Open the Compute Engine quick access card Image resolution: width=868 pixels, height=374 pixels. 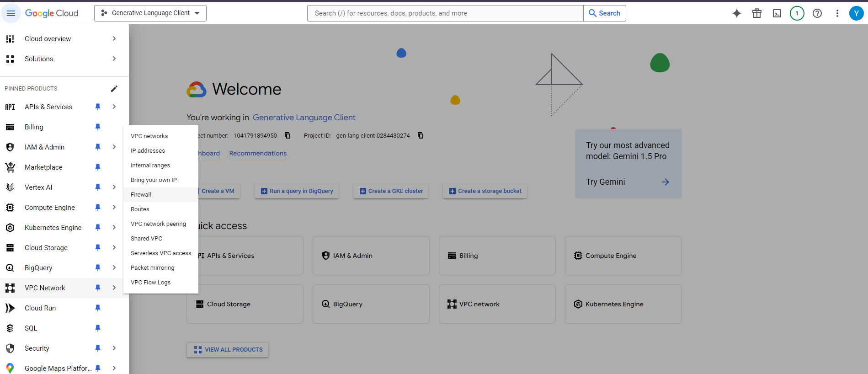pos(623,256)
